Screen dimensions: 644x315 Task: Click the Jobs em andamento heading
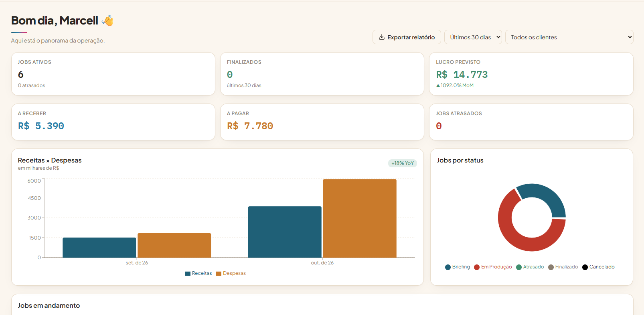click(x=49, y=305)
